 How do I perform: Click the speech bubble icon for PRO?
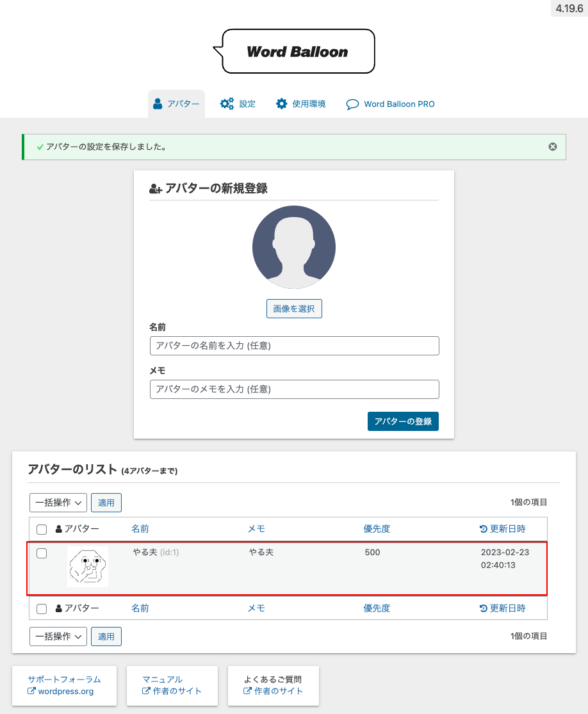click(x=352, y=104)
